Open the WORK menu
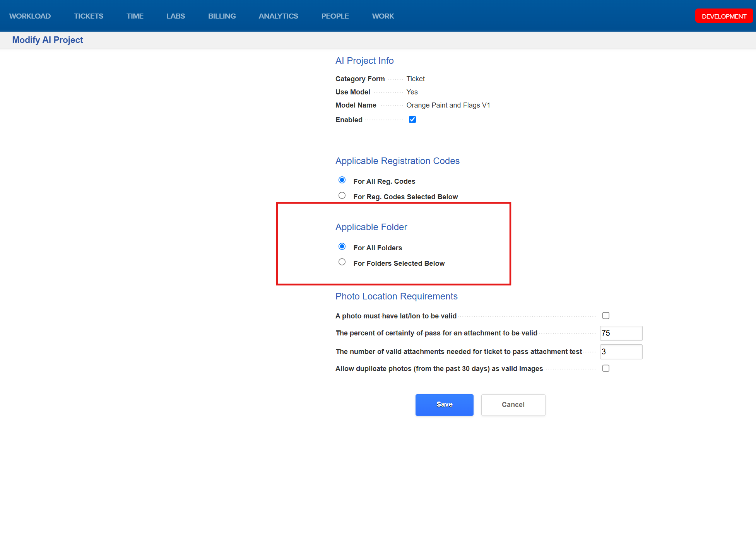Viewport: 756px width, 542px height. point(383,16)
